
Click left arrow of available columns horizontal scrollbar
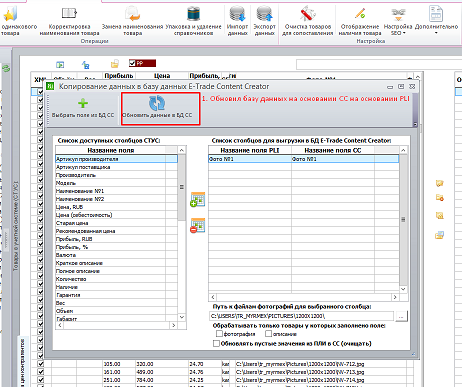[60, 325]
